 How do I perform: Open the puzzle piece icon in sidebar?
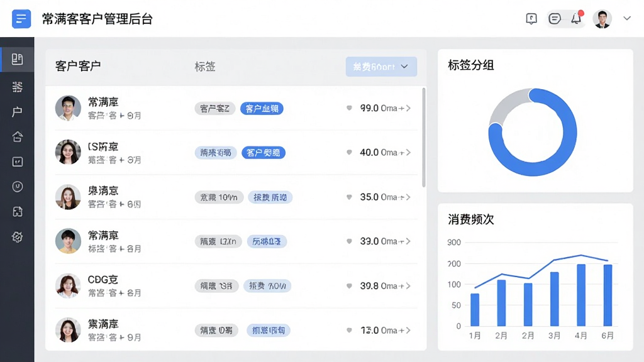[x=17, y=212]
